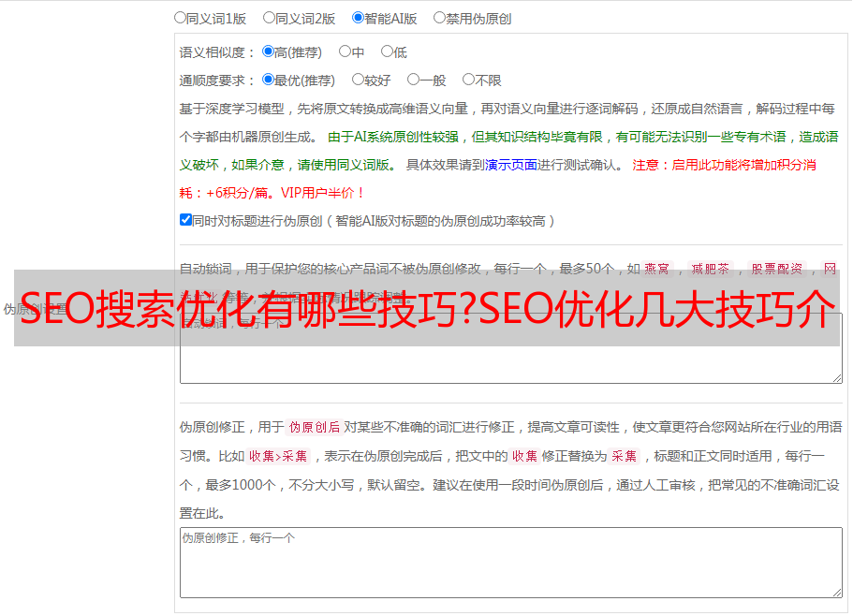The height and width of the screenshot is (616, 853).
Task: Click into the 自动锁词 textarea
Action: (511, 348)
